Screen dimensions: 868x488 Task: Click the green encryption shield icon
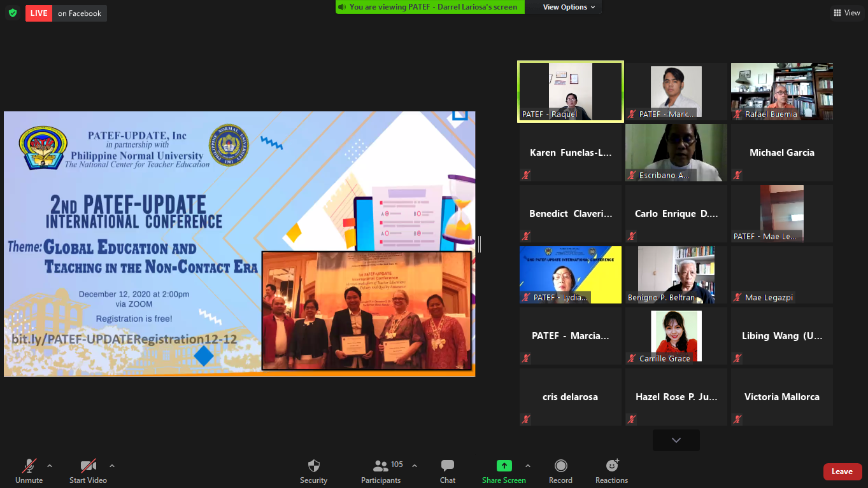tap(13, 13)
